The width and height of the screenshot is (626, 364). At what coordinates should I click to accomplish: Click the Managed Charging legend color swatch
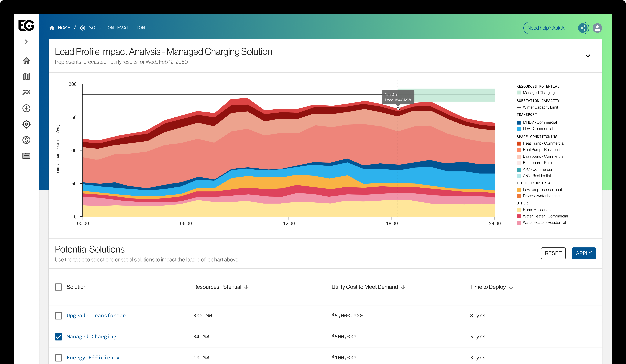tap(519, 93)
